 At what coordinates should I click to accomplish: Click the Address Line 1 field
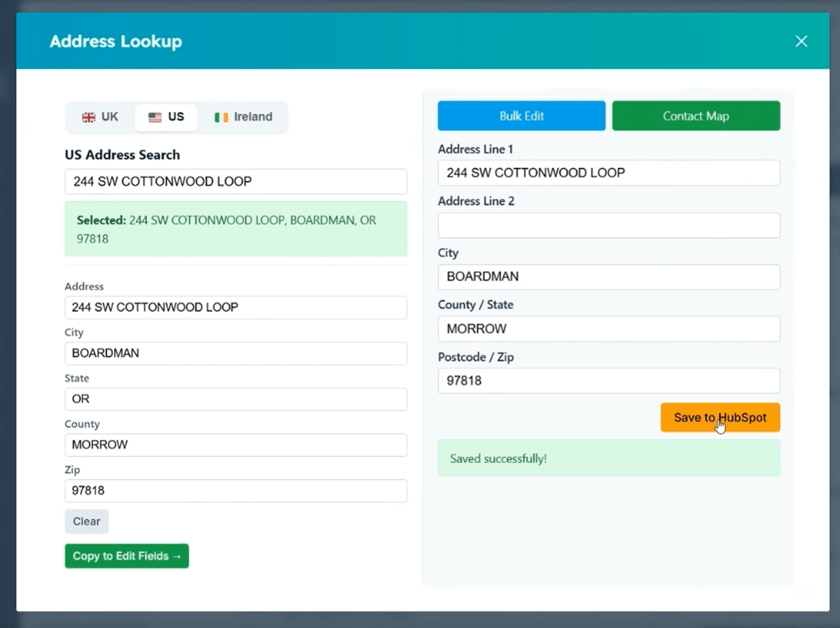(608, 173)
